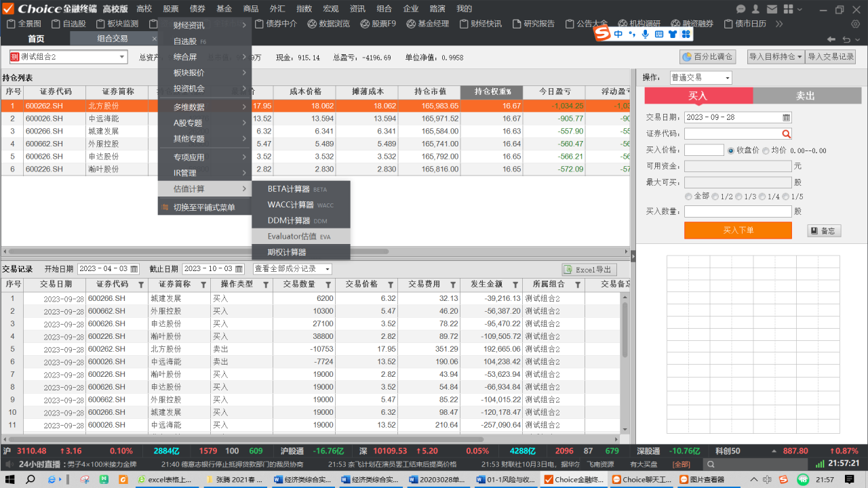Open calendar for 截止日期 date
Image resolution: width=868 pixels, height=488 pixels.
pos(239,269)
